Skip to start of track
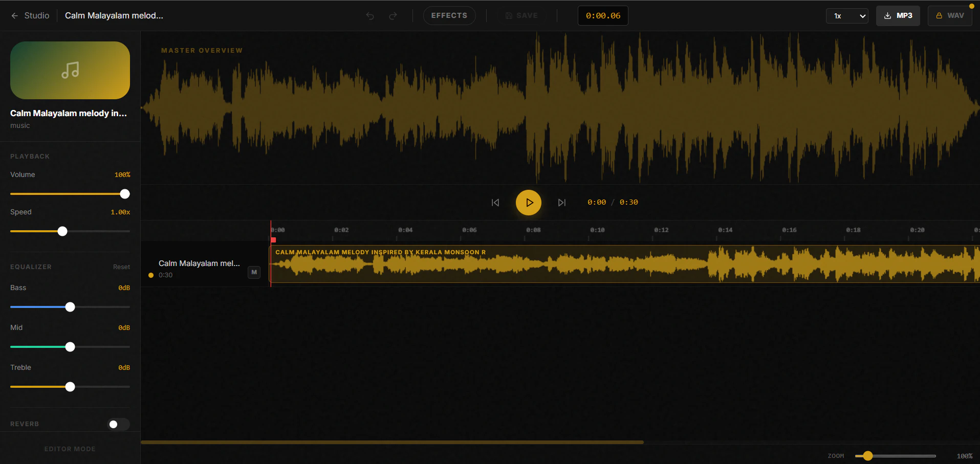980x464 pixels. (495, 203)
